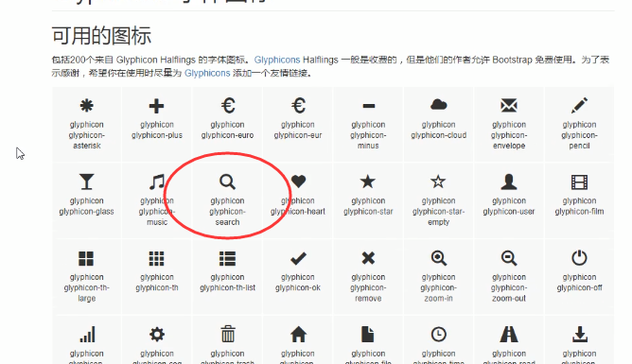632x364 pixels.
Task: Choose the power off icon
Action: (x=580, y=258)
